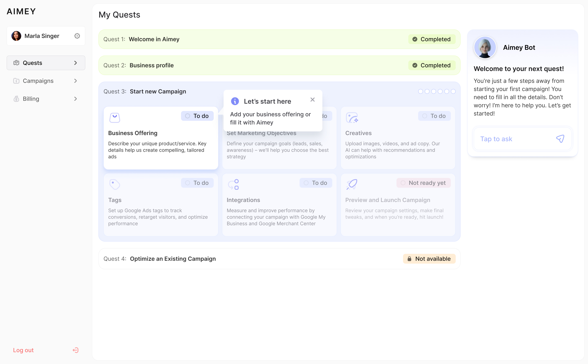Open the Billing sidebar item
588x364 pixels.
(x=31, y=99)
